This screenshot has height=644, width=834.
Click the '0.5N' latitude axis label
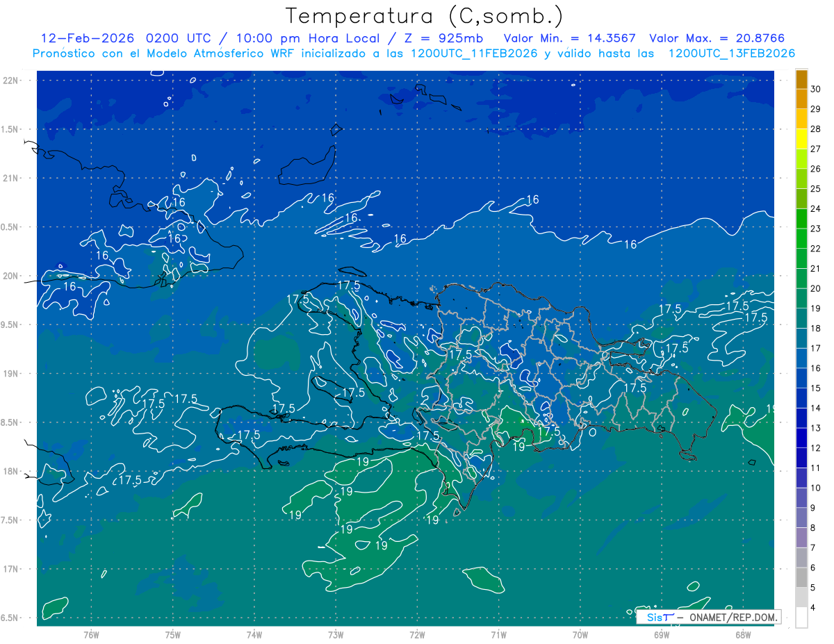point(10,227)
